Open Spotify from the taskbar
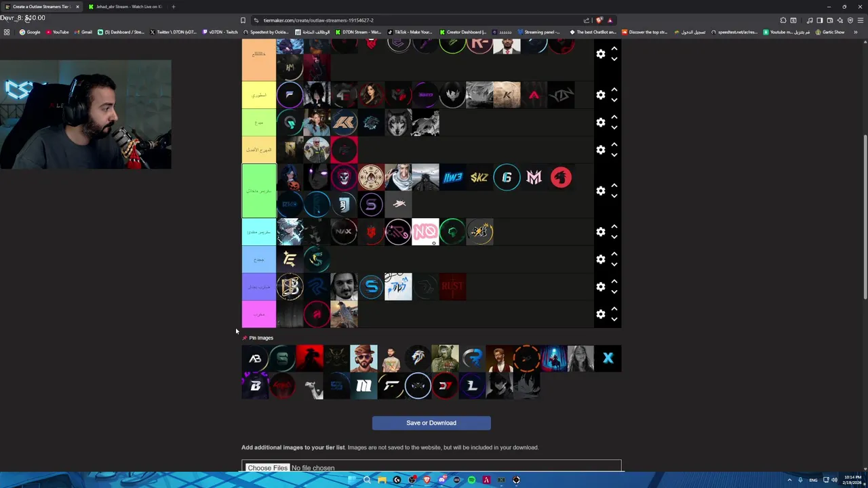 pos(471,480)
